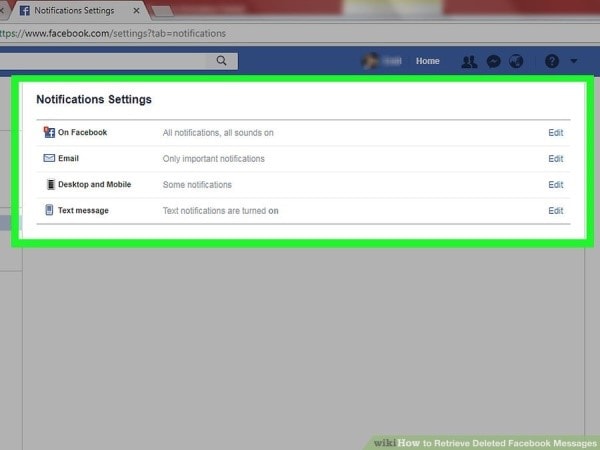Click 'Some notifications' text
Image resolution: width=600 pixels, height=450 pixels.
(197, 185)
